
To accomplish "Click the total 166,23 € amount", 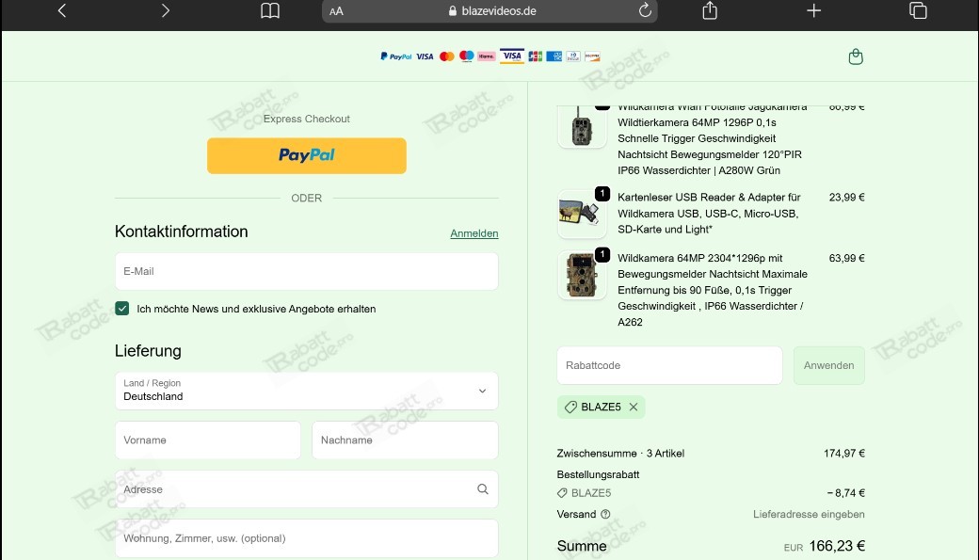I will coord(837,546).
